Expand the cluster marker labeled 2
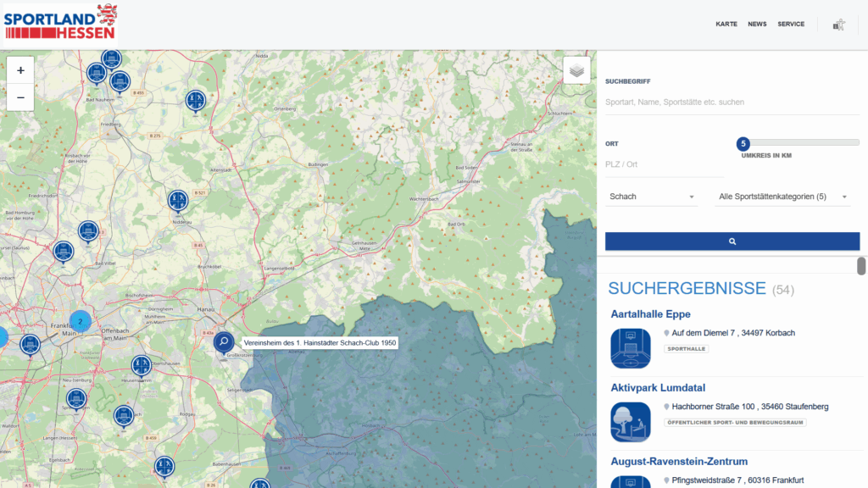The image size is (868, 488). click(80, 321)
